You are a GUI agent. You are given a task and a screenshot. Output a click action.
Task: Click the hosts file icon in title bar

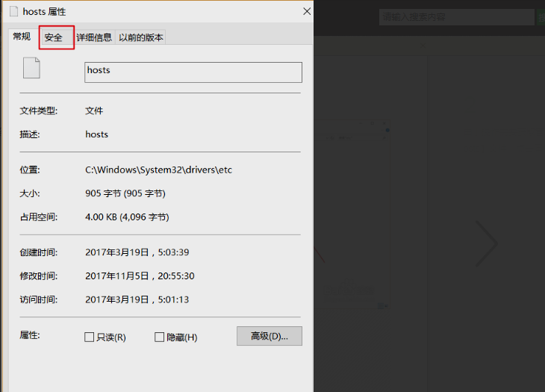tap(13, 11)
